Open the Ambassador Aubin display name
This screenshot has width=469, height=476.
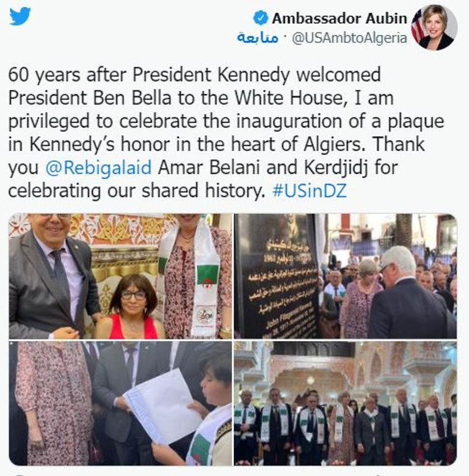[x=339, y=18]
